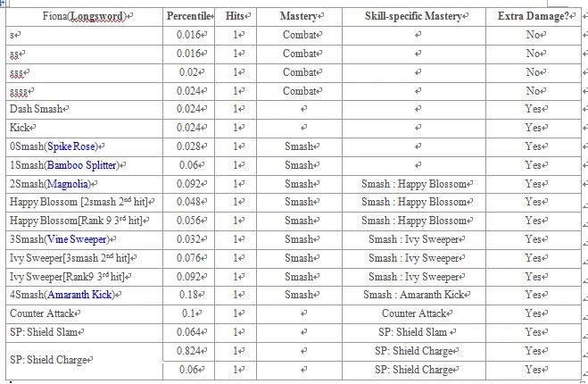Select the SP: Shield Charge row label
Screen dimensions: 588x384
pos(51,360)
